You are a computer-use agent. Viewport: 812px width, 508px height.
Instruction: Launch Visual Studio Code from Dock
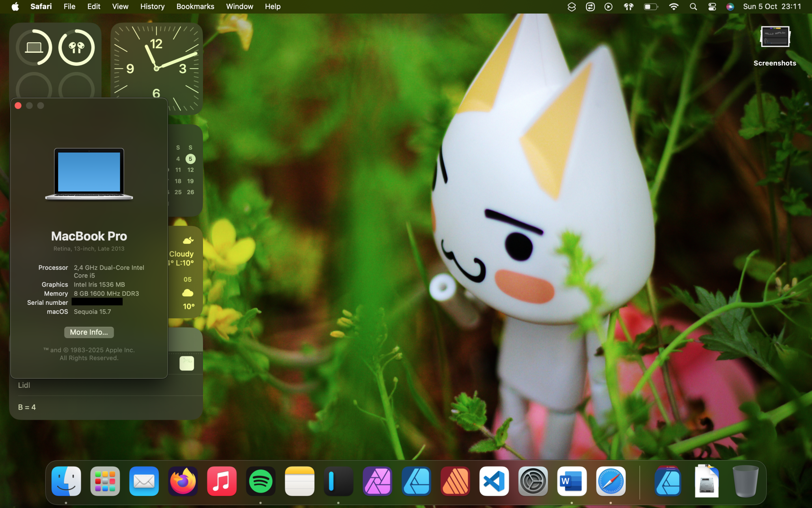click(x=494, y=482)
